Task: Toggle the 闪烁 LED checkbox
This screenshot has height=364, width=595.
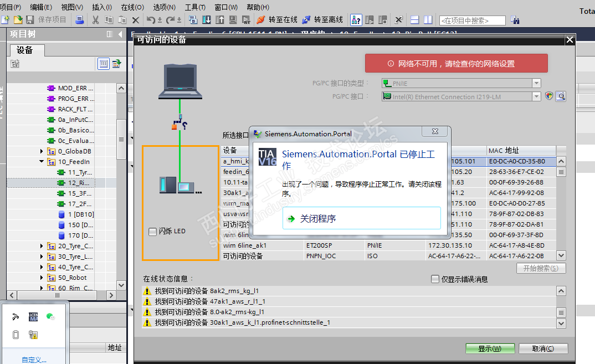Action: point(152,232)
